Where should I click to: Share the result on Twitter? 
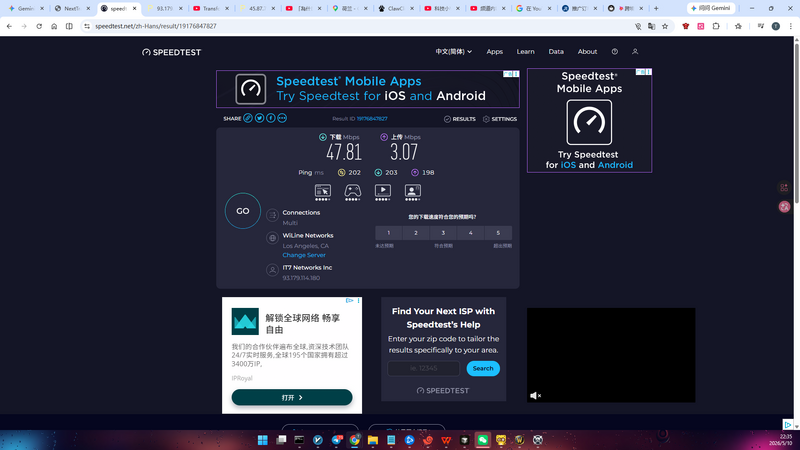[x=259, y=118]
